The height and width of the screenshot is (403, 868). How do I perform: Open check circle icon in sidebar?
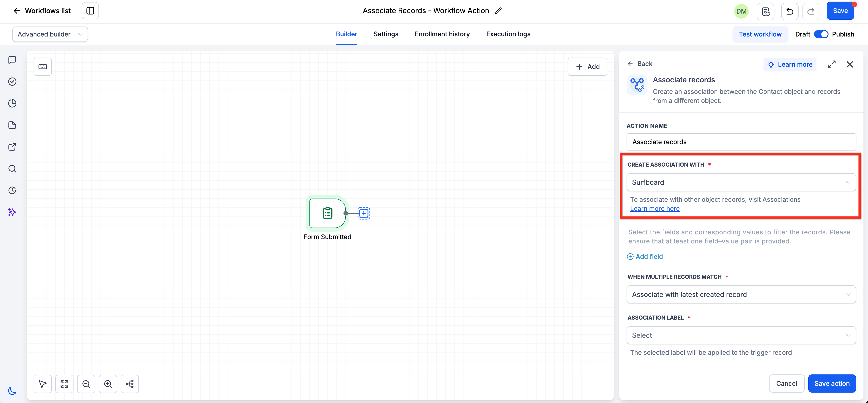coord(12,82)
